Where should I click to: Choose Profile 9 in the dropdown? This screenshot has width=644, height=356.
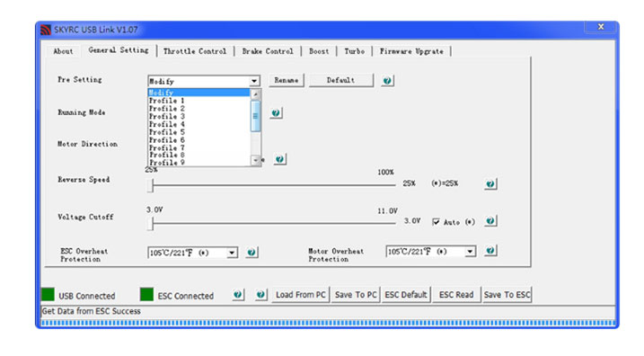click(x=198, y=163)
